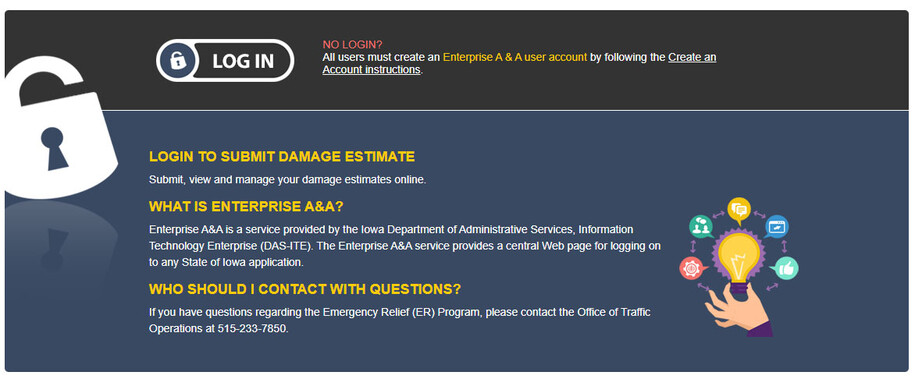Viewport: 915px width, 379px height.
Task: Open the Create an Account instructions link
Action: tap(519, 64)
